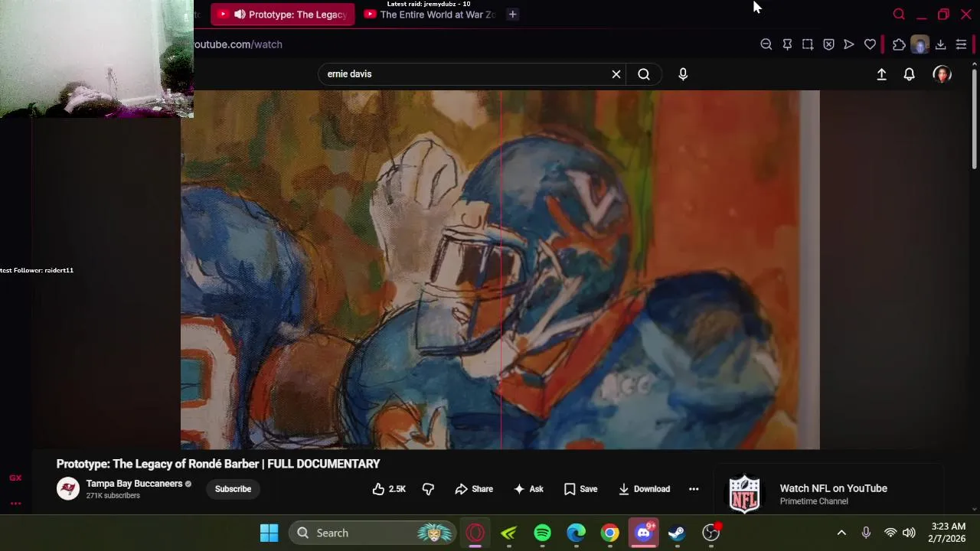980x551 pixels.
Task: Open the pinboards pin icon
Action: (x=787, y=44)
